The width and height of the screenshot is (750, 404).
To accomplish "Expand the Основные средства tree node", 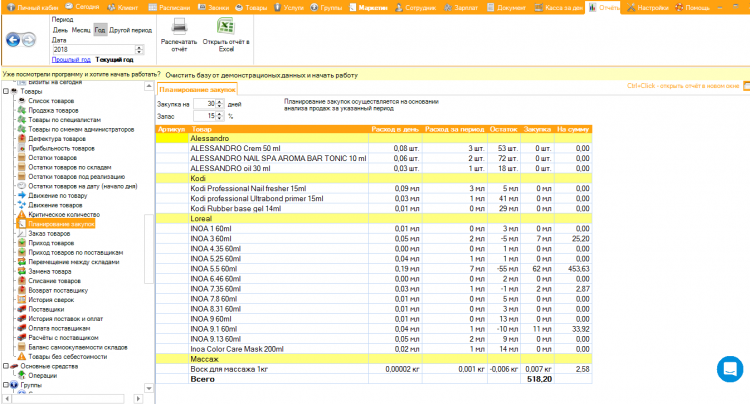I will 6,366.
